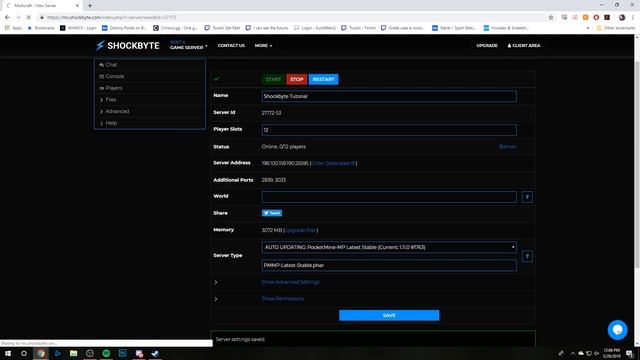Viewport: 640px width, 360px height.
Task: Open File Explorer from the taskbar
Action: 73,353
